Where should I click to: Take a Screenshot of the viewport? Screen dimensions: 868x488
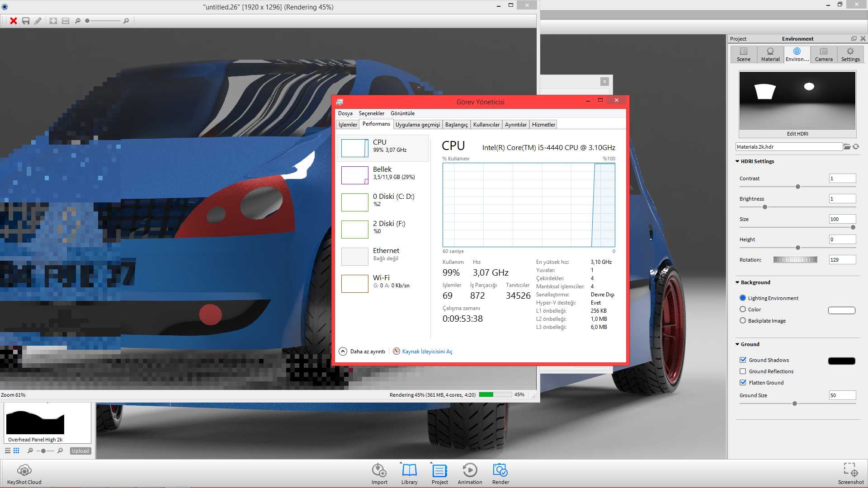pyautogui.click(x=850, y=474)
